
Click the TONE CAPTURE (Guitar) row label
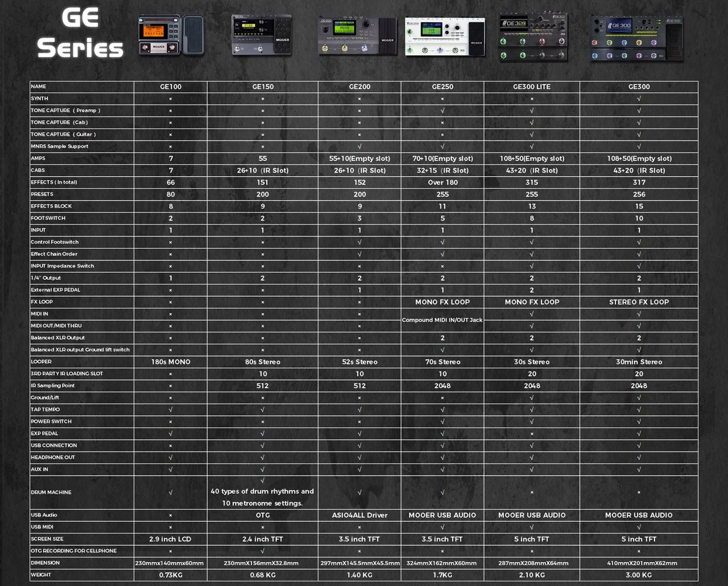coord(63,135)
